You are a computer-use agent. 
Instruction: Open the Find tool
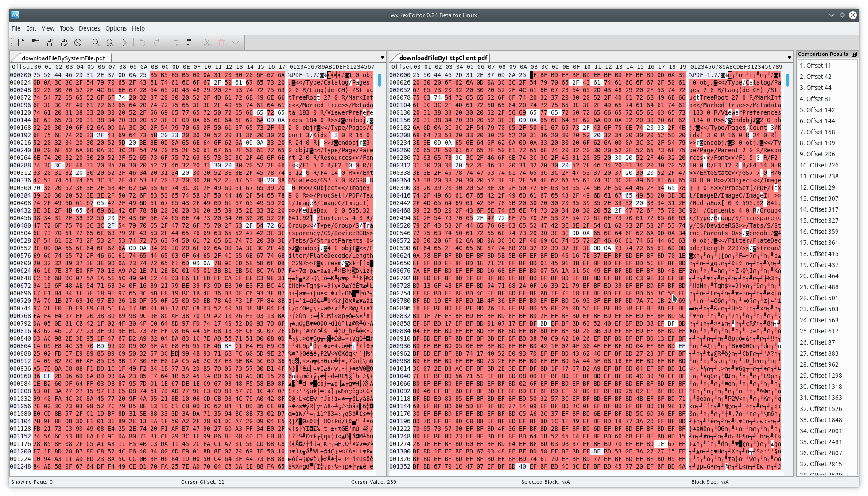tap(96, 43)
